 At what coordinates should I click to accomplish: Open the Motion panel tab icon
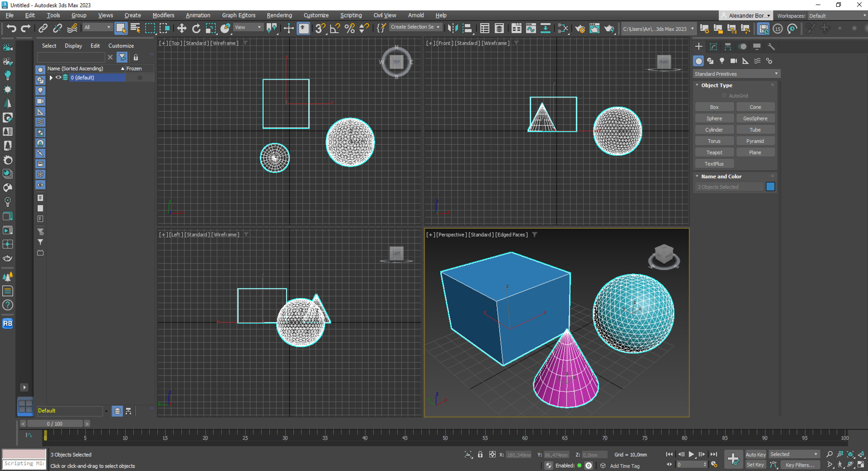pos(742,47)
